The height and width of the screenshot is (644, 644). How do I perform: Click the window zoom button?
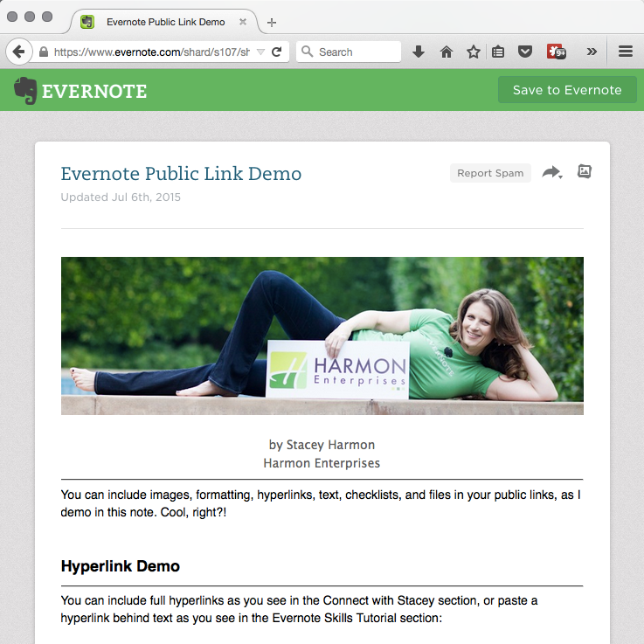coord(47,17)
